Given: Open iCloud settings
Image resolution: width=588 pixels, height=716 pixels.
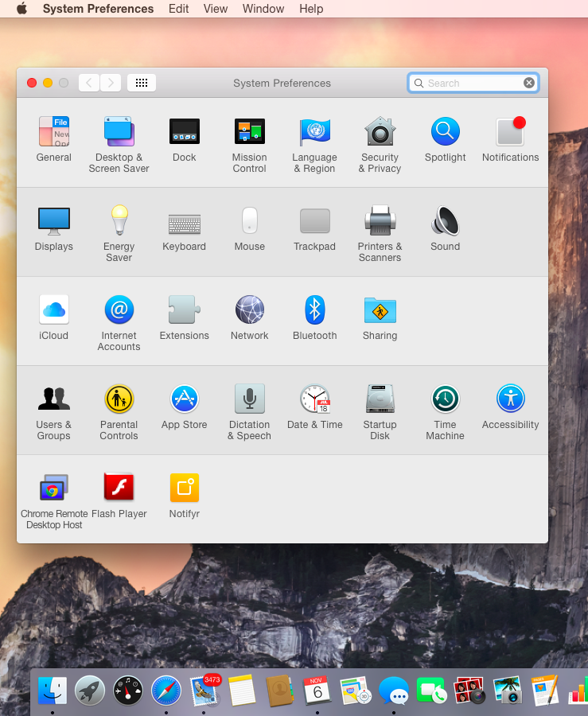Looking at the screenshot, I should 54,310.
